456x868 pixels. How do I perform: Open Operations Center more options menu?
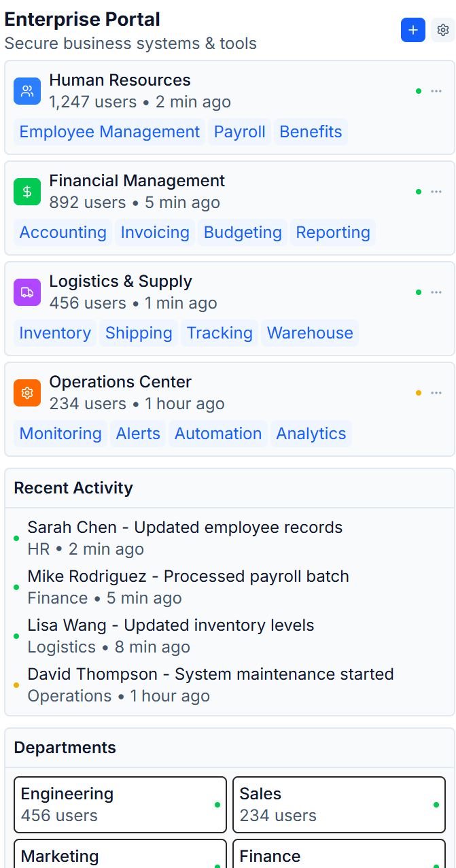pos(436,393)
